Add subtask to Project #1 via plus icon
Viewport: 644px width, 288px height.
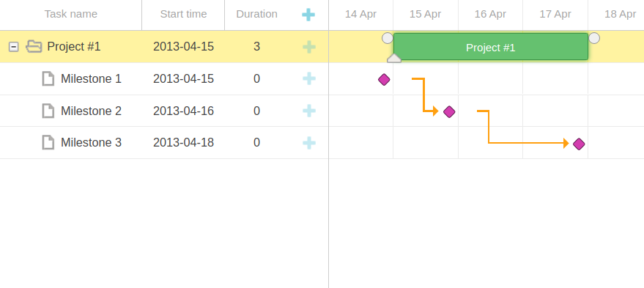(x=309, y=47)
